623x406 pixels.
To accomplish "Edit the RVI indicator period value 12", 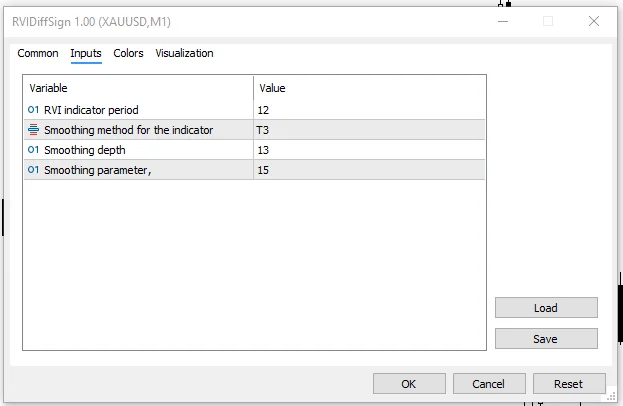I will [x=369, y=110].
